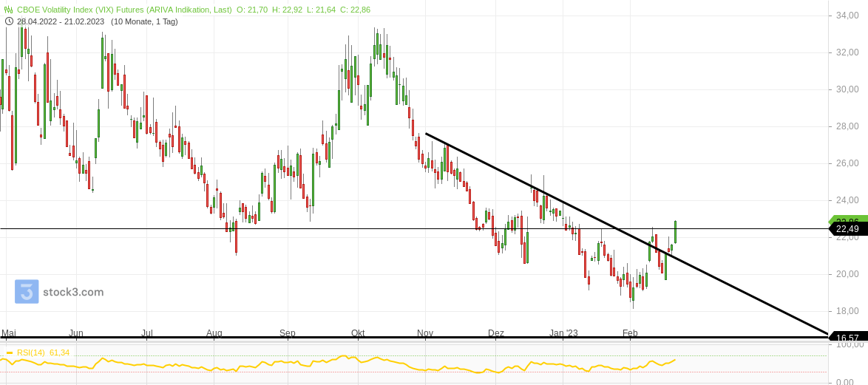Click the 30,00 price axis label
This screenshot has height=385, width=868.
(x=847, y=89)
